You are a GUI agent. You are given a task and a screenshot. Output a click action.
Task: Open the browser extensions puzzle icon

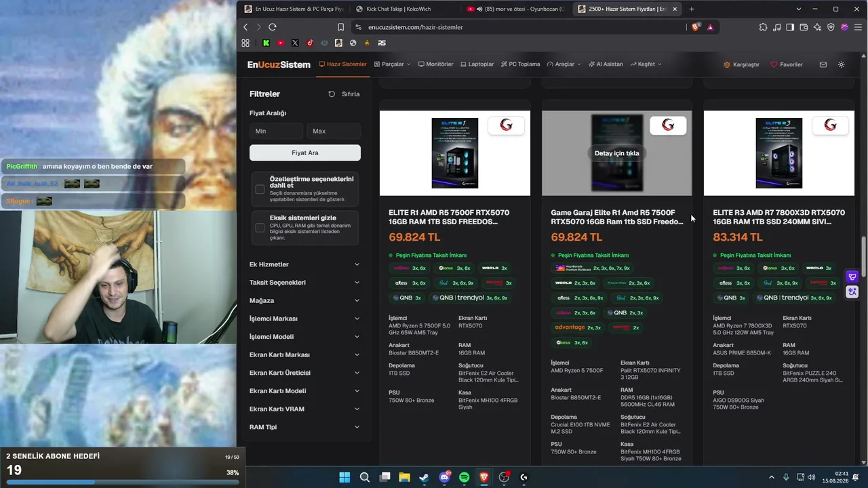tap(764, 27)
